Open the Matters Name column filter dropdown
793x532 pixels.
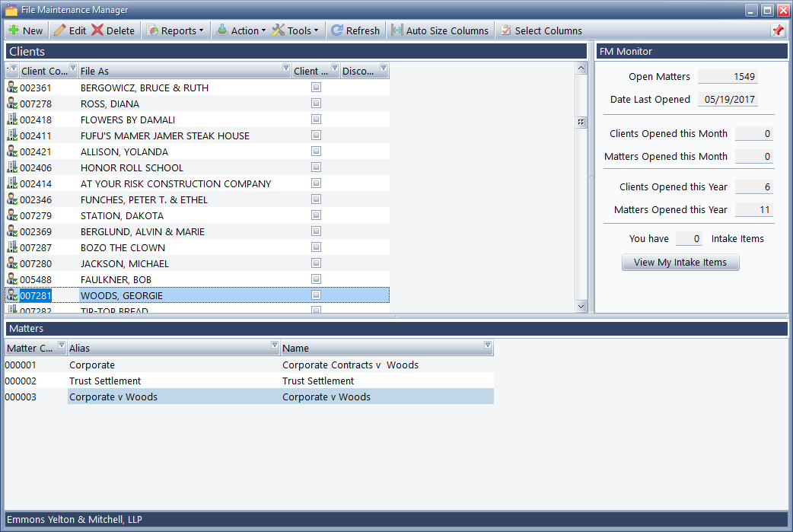[x=487, y=346]
